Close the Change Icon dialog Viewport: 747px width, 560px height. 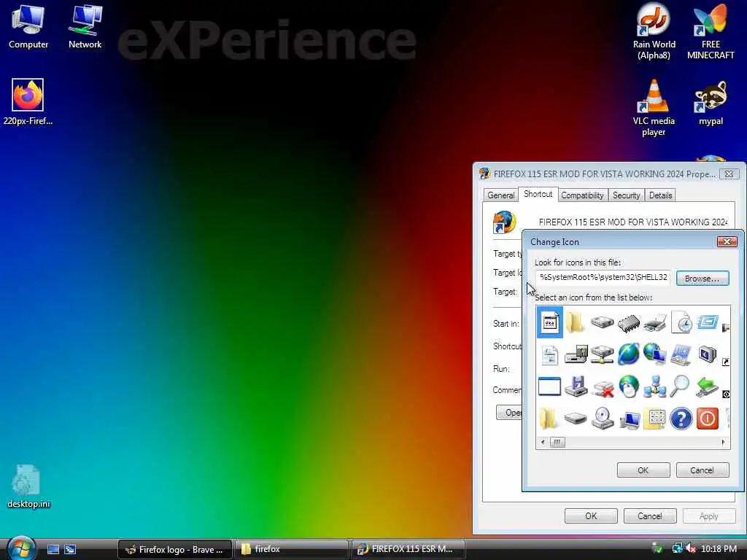pyautogui.click(x=727, y=242)
